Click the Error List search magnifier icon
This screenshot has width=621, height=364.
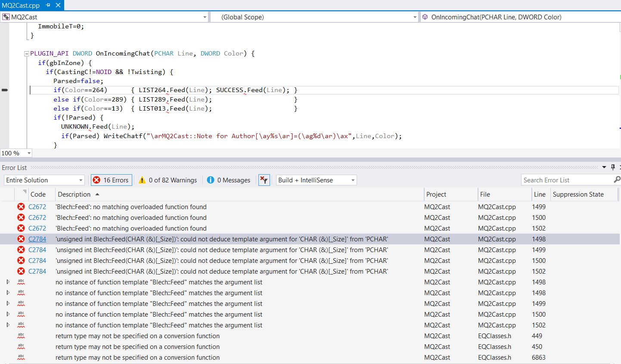point(617,180)
